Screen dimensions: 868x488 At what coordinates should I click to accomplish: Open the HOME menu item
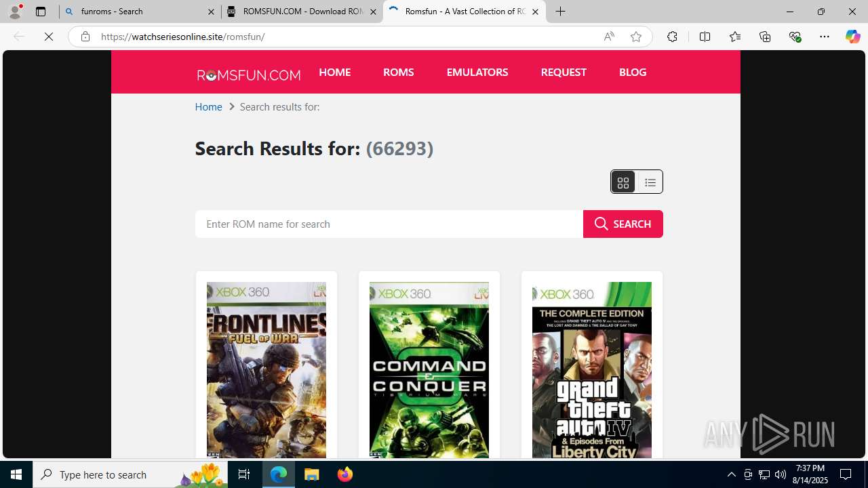pyautogui.click(x=334, y=73)
